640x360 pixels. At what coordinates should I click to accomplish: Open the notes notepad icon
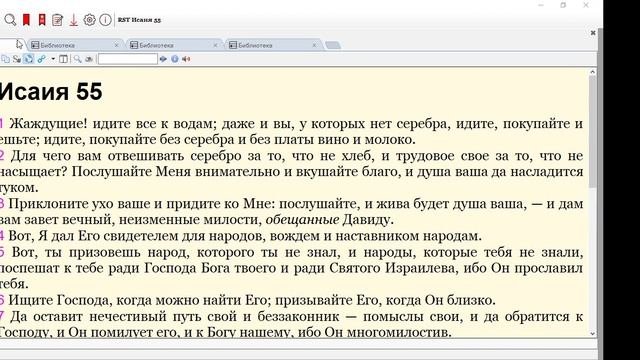58,20
